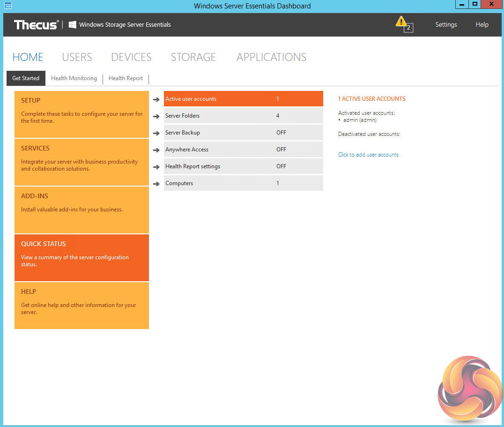Select the SERVICES panel
504x427 pixels.
pyautogui.click(x=82, y=162)
